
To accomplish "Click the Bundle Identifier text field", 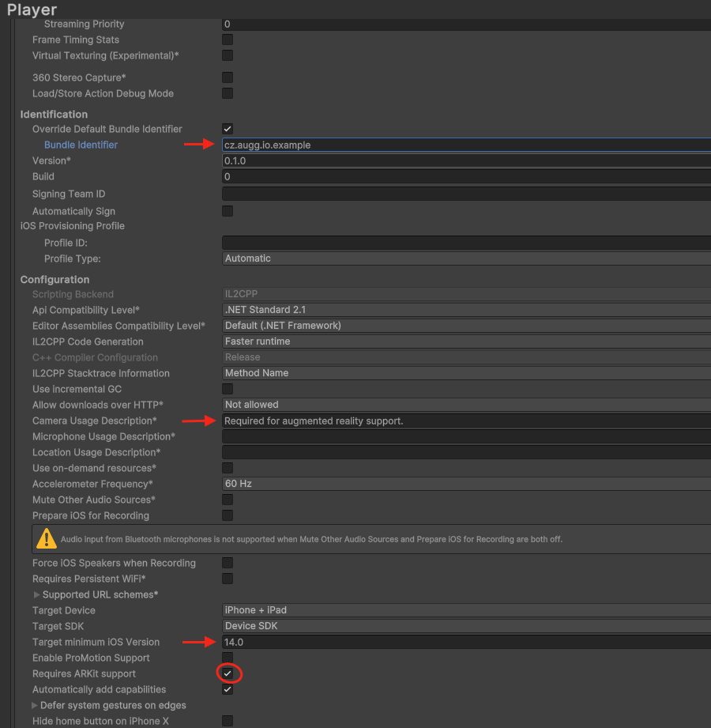I will pos(466,145).
